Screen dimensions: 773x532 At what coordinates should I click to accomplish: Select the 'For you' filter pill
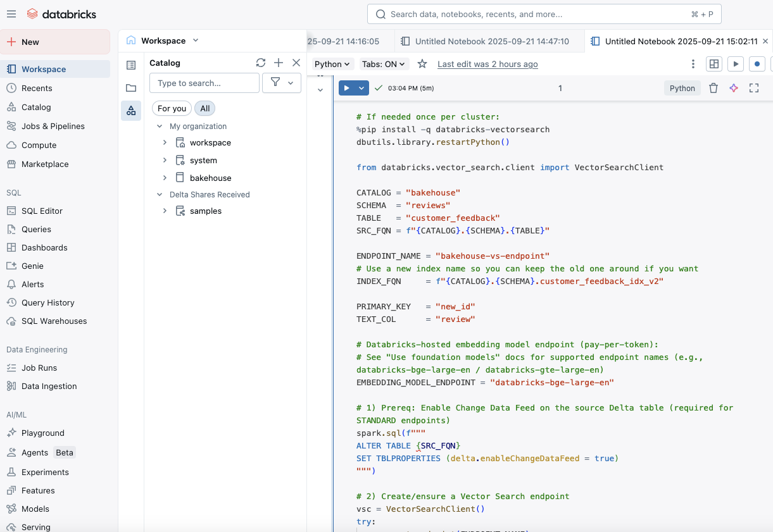(x=172, y=109)
